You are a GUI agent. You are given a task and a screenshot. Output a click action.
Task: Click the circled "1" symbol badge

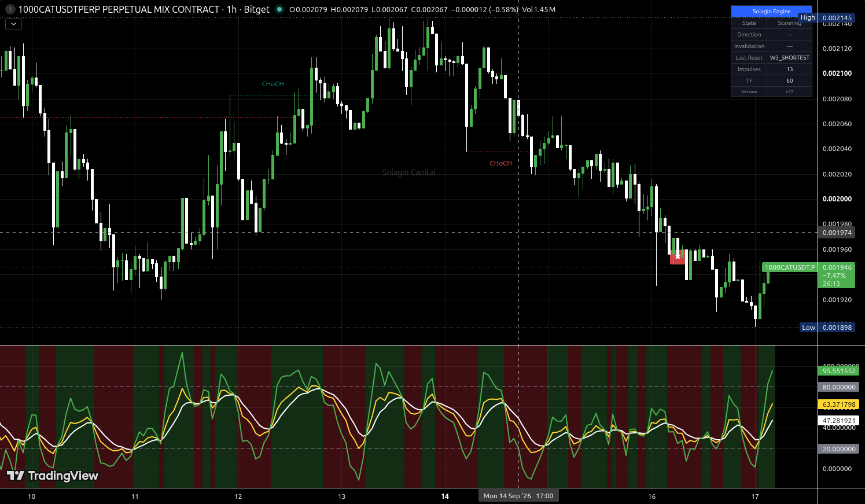pyautogui.click(x=10, y=9)
